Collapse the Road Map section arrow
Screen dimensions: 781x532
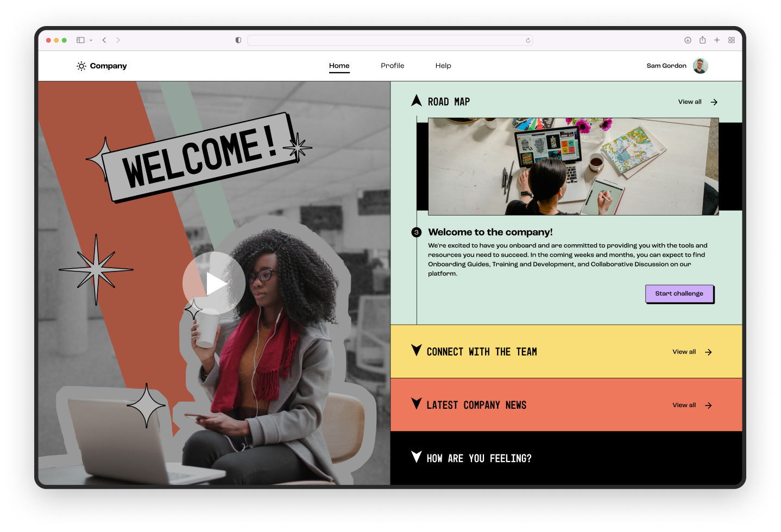[x=417, y=100]
